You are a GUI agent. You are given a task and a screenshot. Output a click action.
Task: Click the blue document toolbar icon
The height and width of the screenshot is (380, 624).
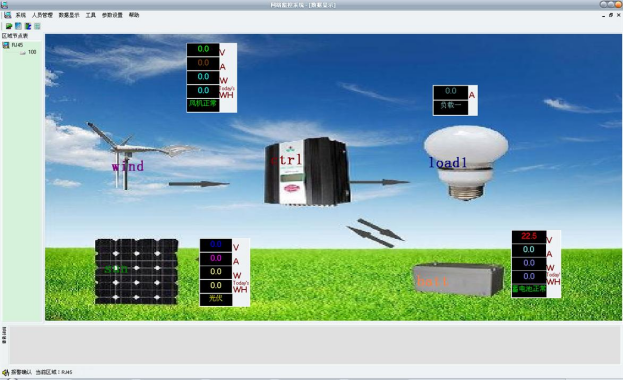(x=18, y=26)
